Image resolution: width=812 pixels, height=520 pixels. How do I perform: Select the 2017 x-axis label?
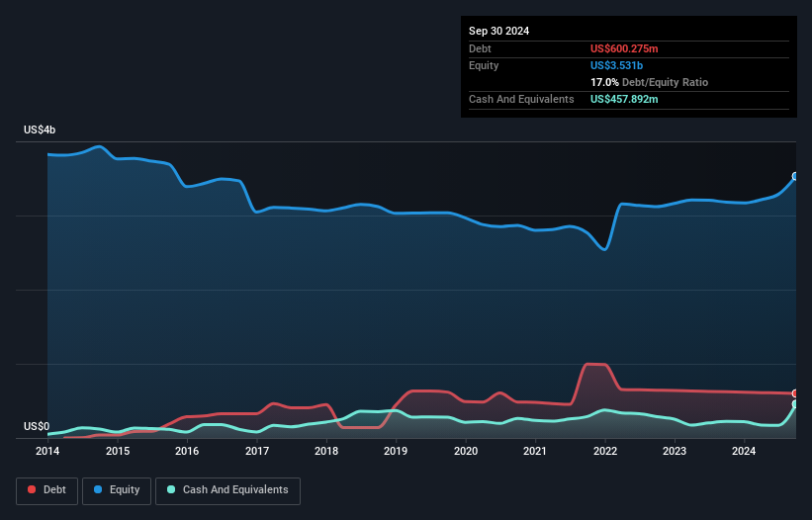point(257,451)
